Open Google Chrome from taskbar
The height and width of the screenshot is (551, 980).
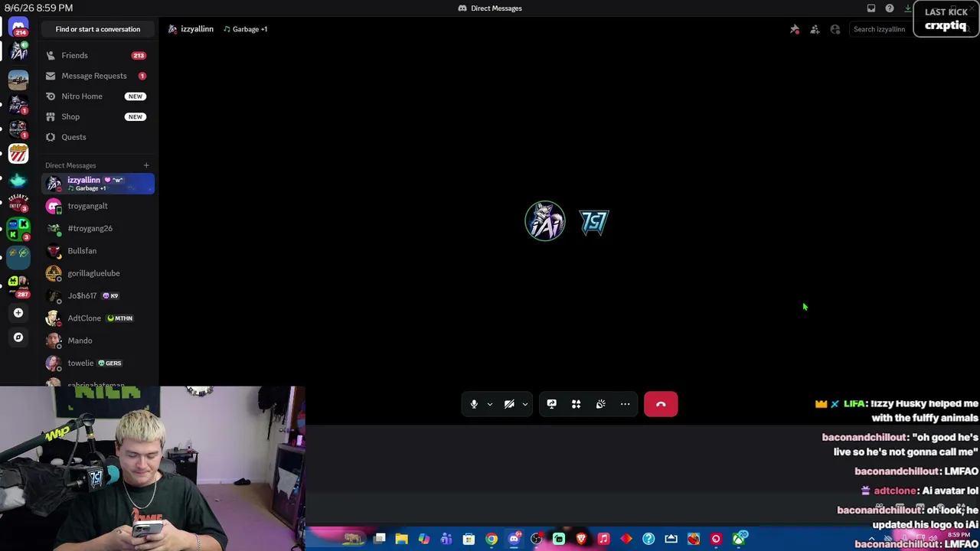(492, 540)
